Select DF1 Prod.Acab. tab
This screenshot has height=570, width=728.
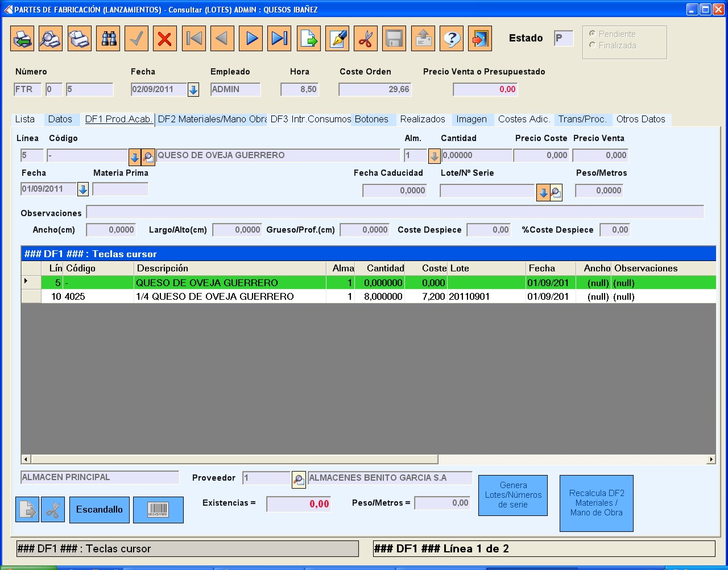[x=118, y=119]
